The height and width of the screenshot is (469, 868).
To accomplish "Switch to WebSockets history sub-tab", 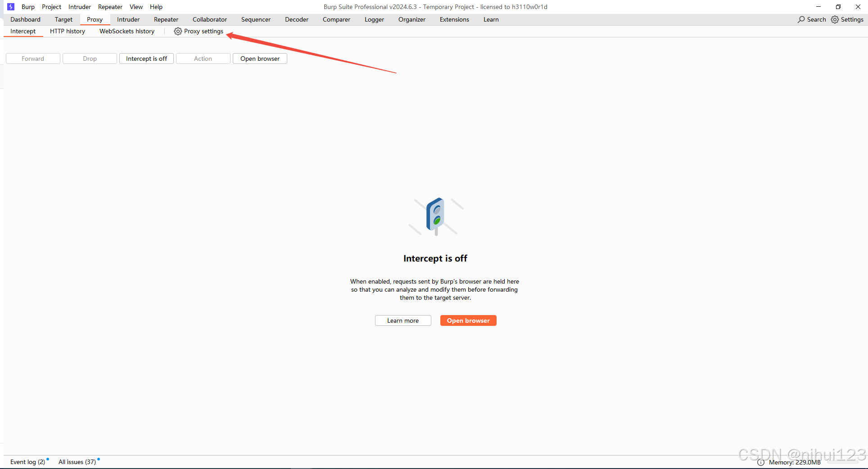I will click(x=127, y=31).
